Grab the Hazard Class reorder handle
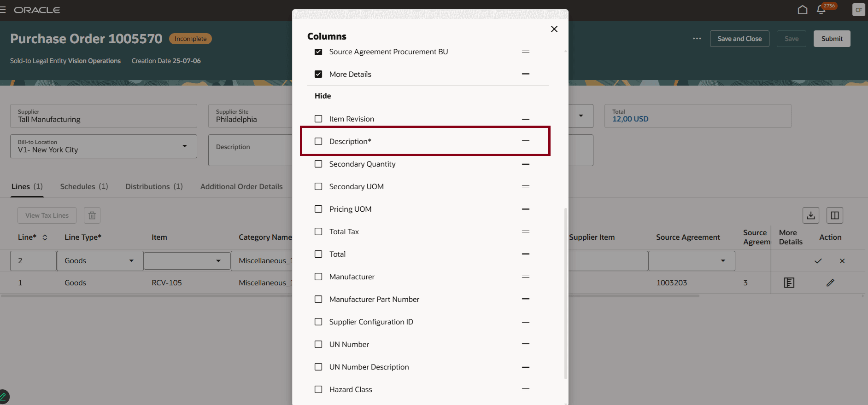Image resolution: width=868 pixels, height=405 pixels. point(526,389)
